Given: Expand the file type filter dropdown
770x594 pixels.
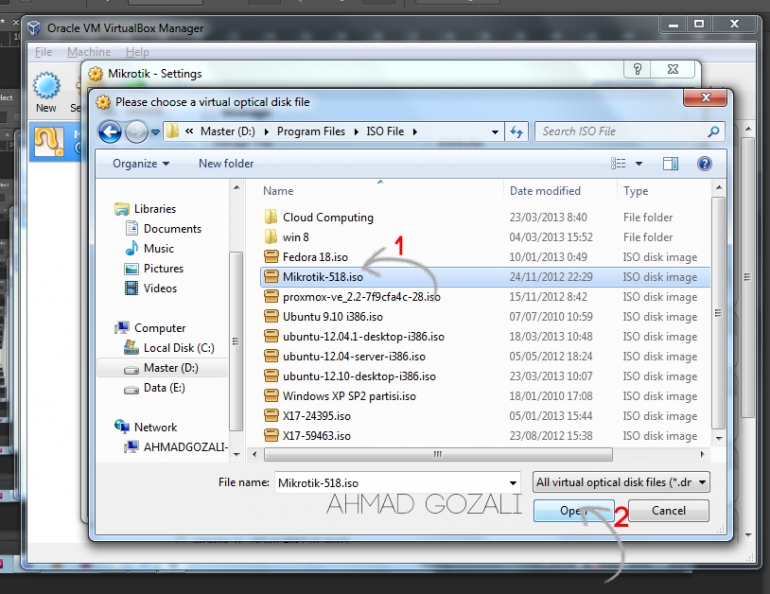Looking at the screenshot, I should click(621, 482).
